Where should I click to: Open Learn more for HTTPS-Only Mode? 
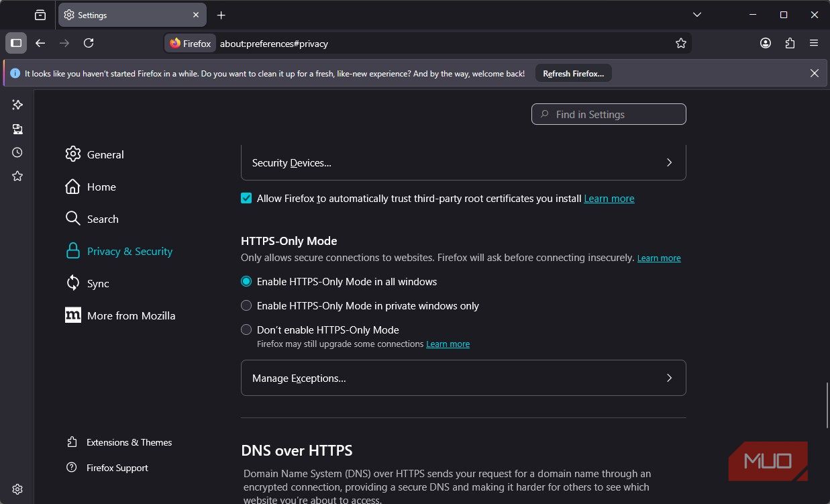[x=659, y=258]
